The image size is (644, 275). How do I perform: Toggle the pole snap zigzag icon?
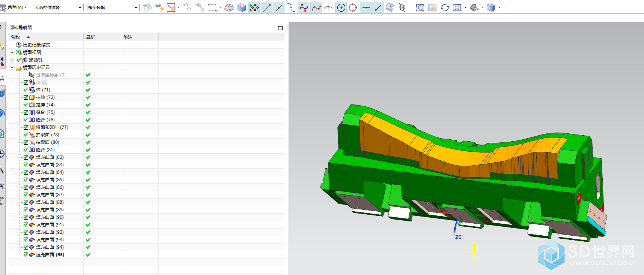(304, 7)
